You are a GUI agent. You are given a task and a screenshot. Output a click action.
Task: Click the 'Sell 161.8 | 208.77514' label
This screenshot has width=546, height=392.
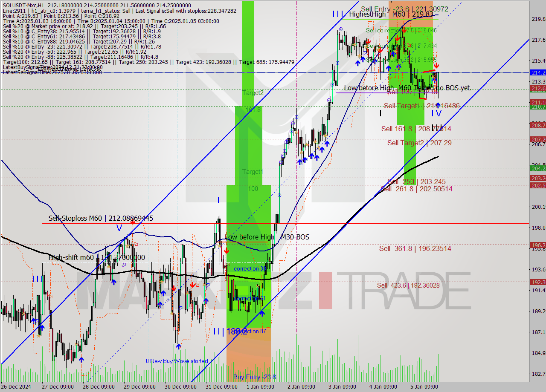point(416,129)
